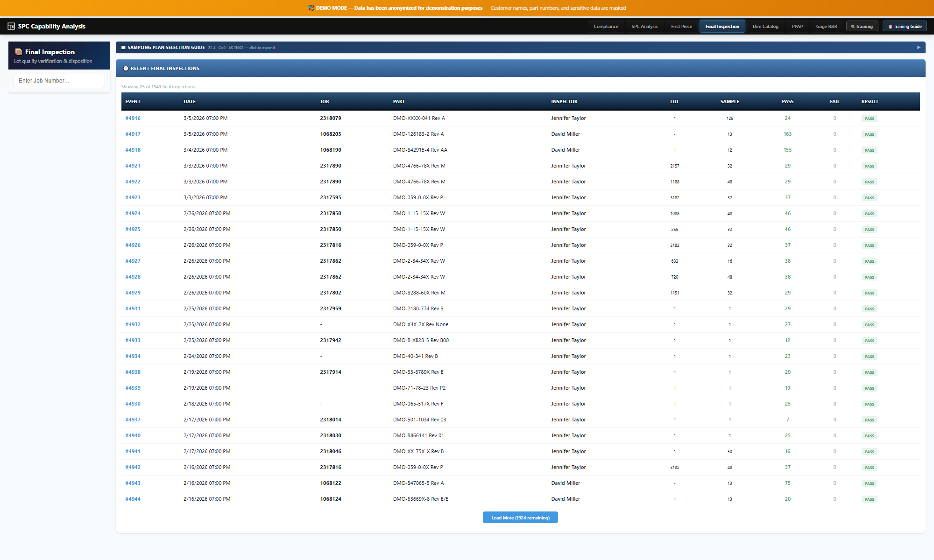Screen dimensions: 934x560
Task: Open the First Piece tab
Action: pyautogui.click(x=681, y=27)
